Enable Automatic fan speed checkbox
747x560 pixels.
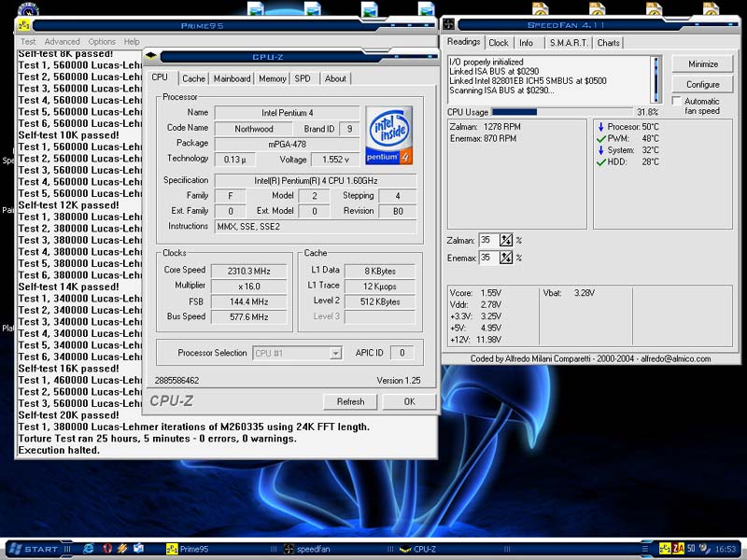677,101
